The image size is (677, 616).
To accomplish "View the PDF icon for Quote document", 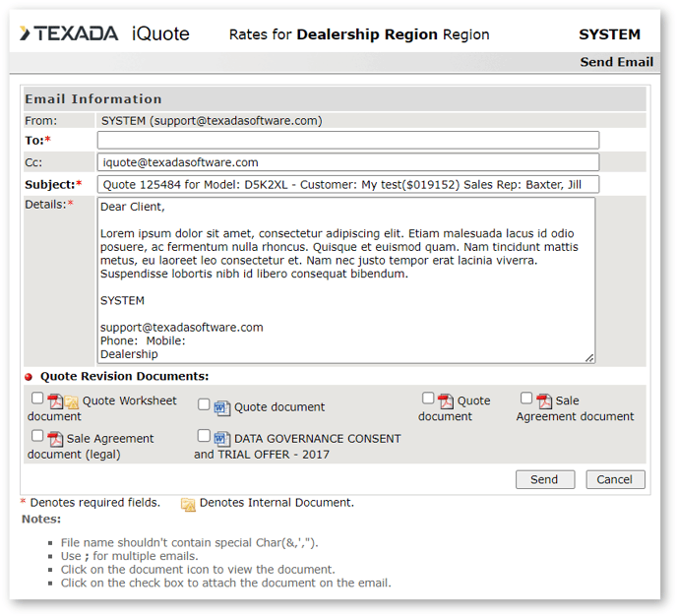I will pyautogui.click(x=446, y=401).
